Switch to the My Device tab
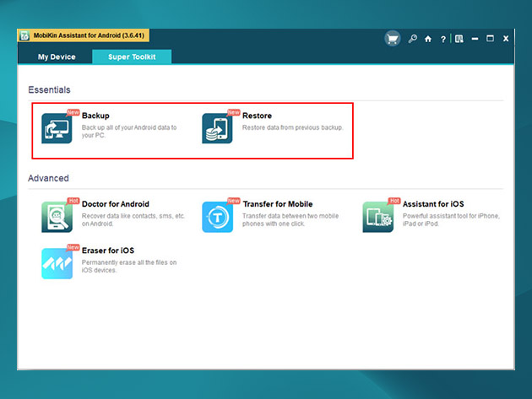Image resolution: width=532 pixels, height=399 pixels. pos(57,57)
